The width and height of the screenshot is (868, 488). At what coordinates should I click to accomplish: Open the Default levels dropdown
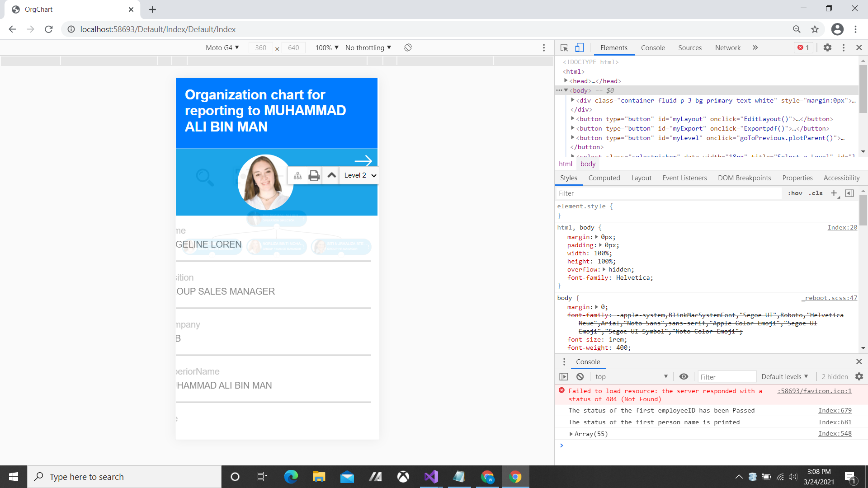pos(785,376)
